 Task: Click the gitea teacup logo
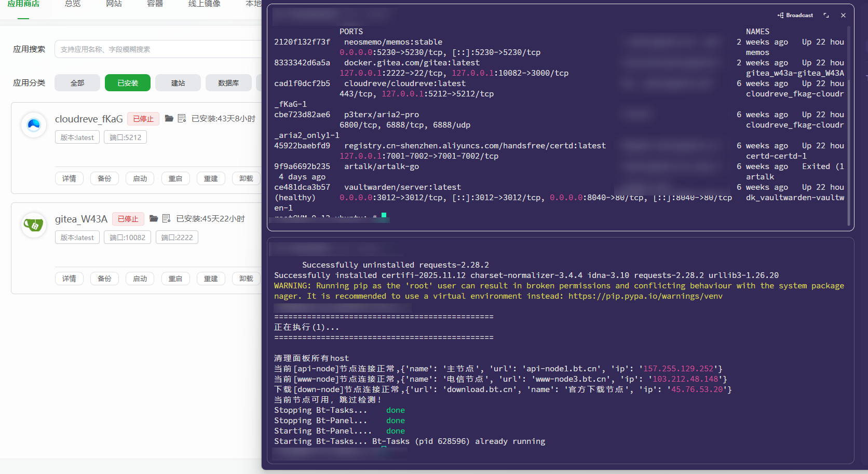[34, 225]
